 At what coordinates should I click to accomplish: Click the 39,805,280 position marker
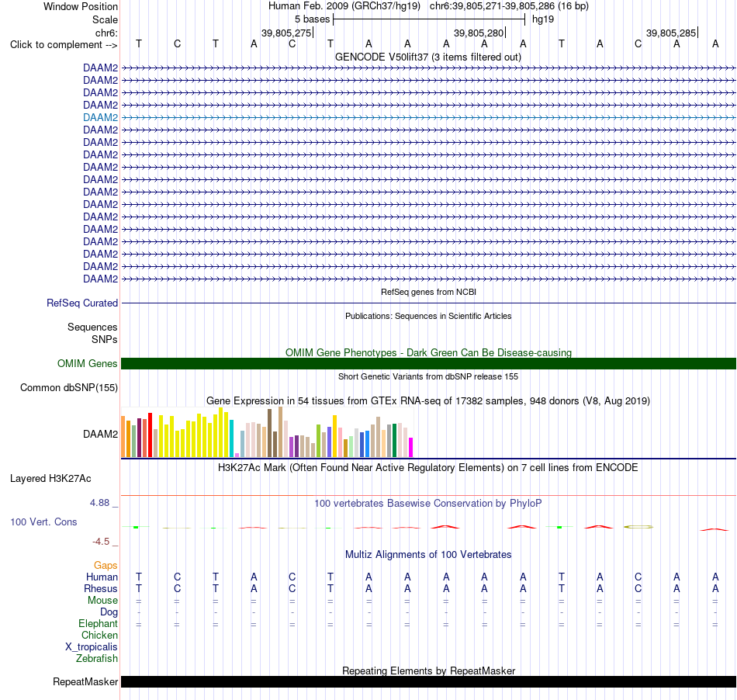[479, 33]
